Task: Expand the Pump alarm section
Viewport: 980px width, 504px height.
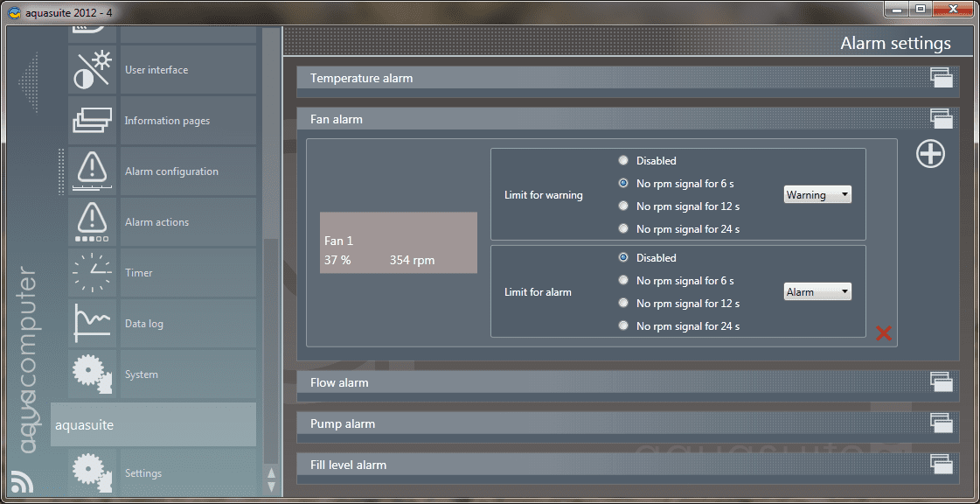Action: point(628,423)
